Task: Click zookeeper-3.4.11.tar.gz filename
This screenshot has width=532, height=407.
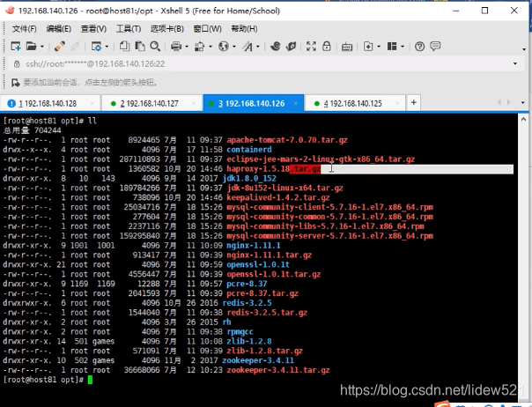Action: click(278, 370)
